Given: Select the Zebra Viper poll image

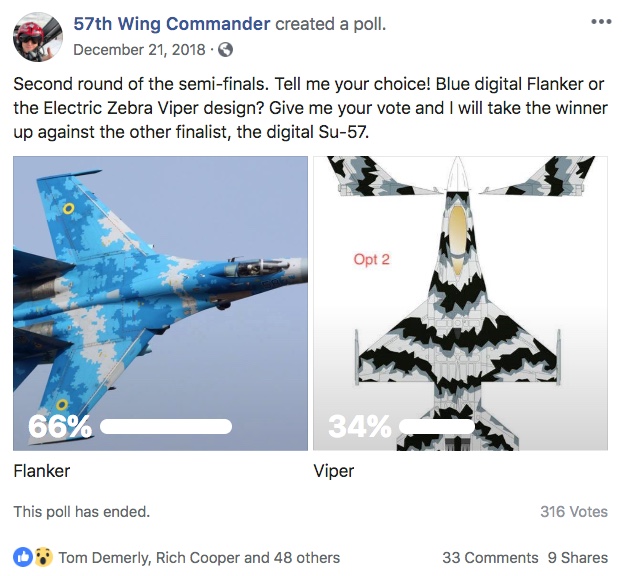Looking at the screenshot, I should click(x=460, y=290).
